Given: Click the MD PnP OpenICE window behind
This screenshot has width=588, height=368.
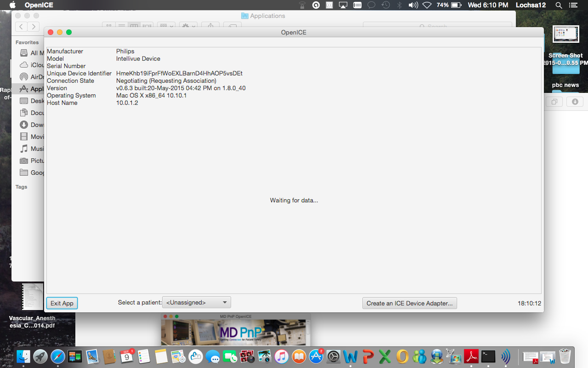Looking at the screenshot, I should pos(236,330).
